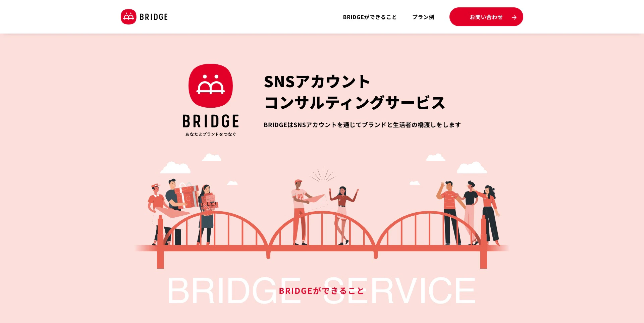This screenshot has height=323, width=644.
Task: Click the BRIDGE wordmark in the header
Action: point(154,17)
